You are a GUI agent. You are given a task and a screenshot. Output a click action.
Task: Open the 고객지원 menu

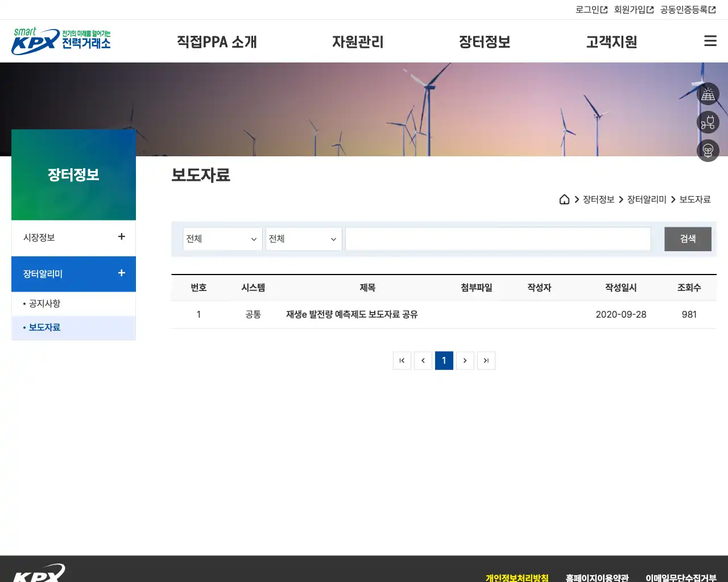tap(611, 41)
